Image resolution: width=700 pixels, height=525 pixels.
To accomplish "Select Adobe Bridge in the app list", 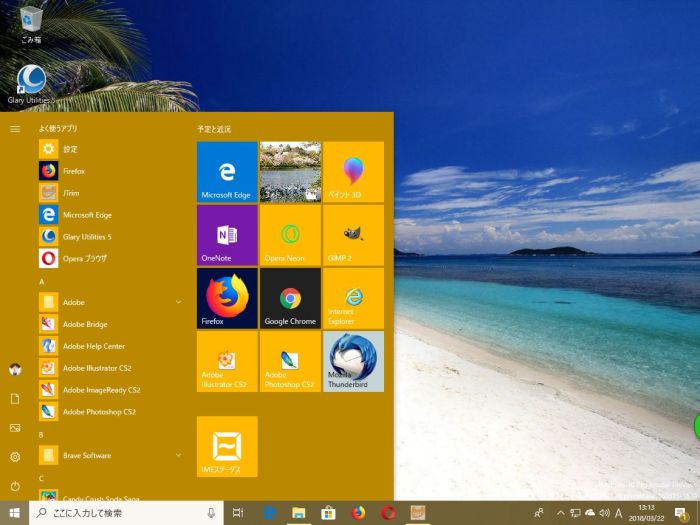I will [x=85, y=324].
